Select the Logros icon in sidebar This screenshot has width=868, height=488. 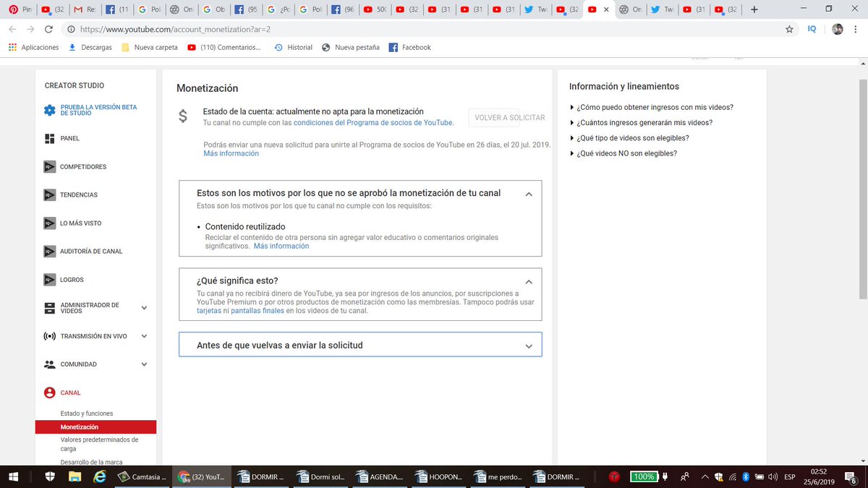pos(49,279)
